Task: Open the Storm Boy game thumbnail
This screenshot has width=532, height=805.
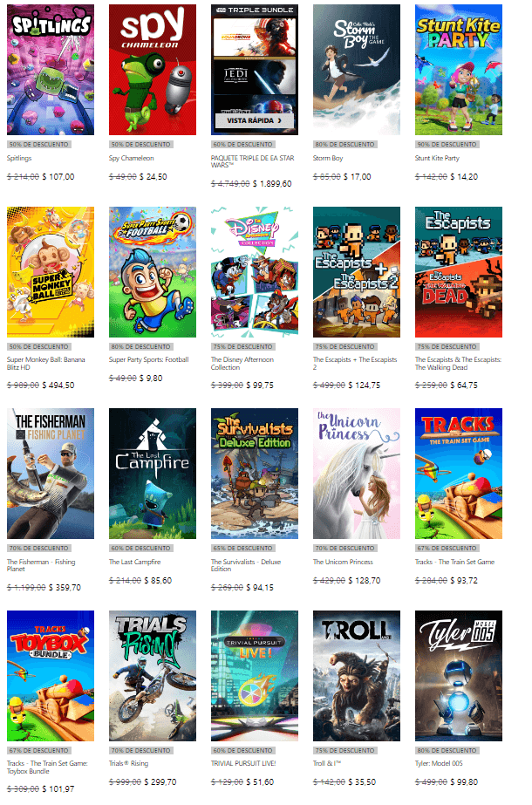Action: [x=357, y=70]
